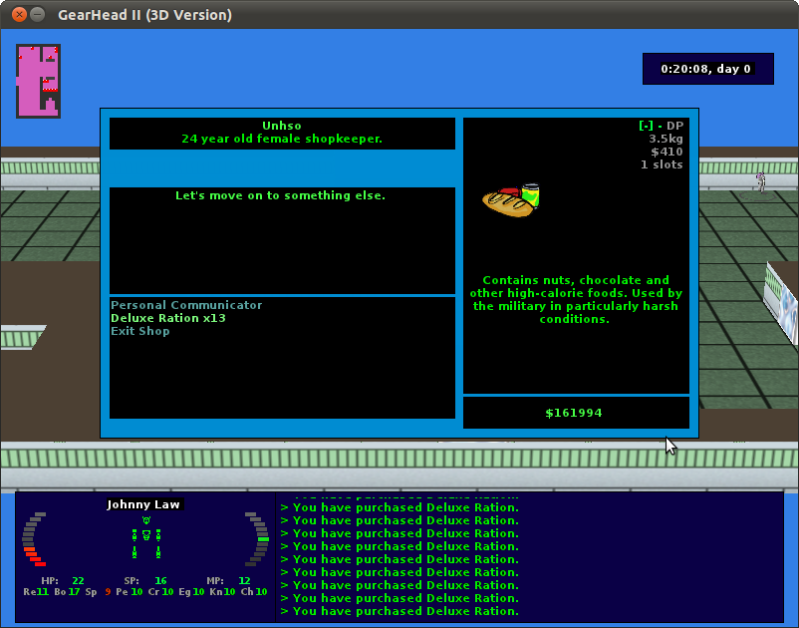The width and height of the screenshot is (799, 628).
Task: Click the 24 year old female shopkeeper text
Action: click(x=282, y=139)
